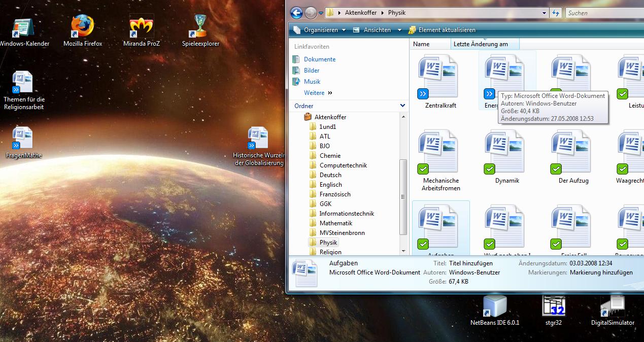Open the Organisieren menu
Viewport: 644px width, 342px height.
click(x=320, y=30)
